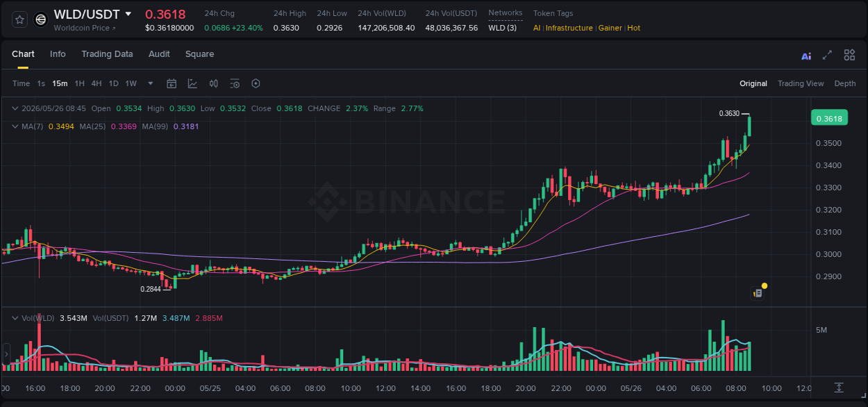The height and width of the screenshot is (407, 868).
Task: Open the chart display settings icon with eye
Action: click(235, 83)
